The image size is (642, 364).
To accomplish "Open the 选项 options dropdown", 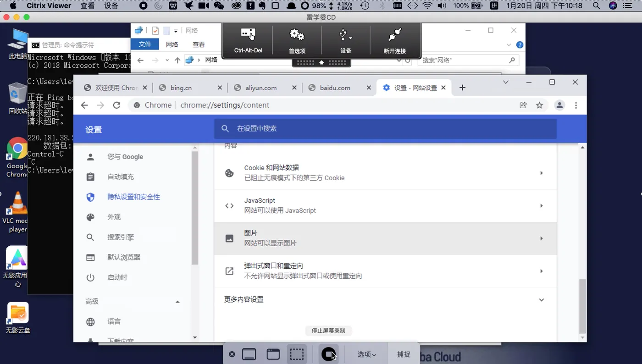I will [367, 354].
